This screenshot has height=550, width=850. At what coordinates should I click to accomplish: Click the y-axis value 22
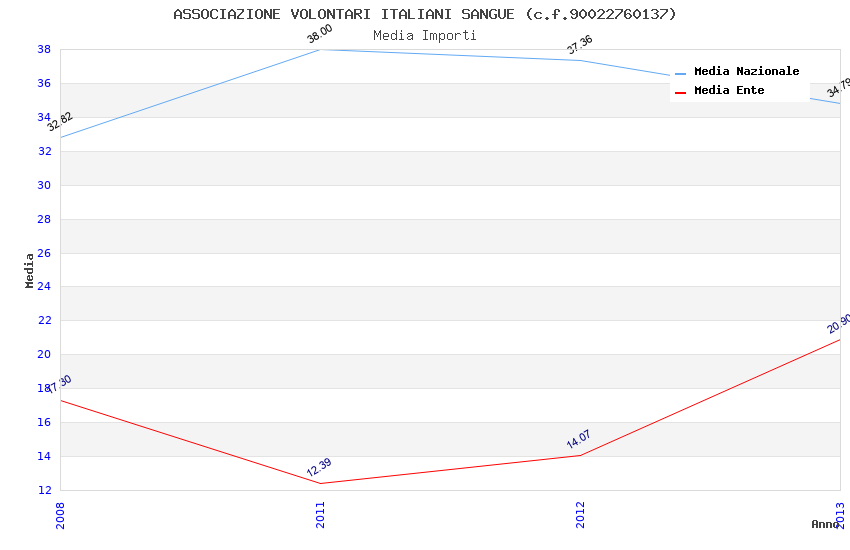coord(44,320)
